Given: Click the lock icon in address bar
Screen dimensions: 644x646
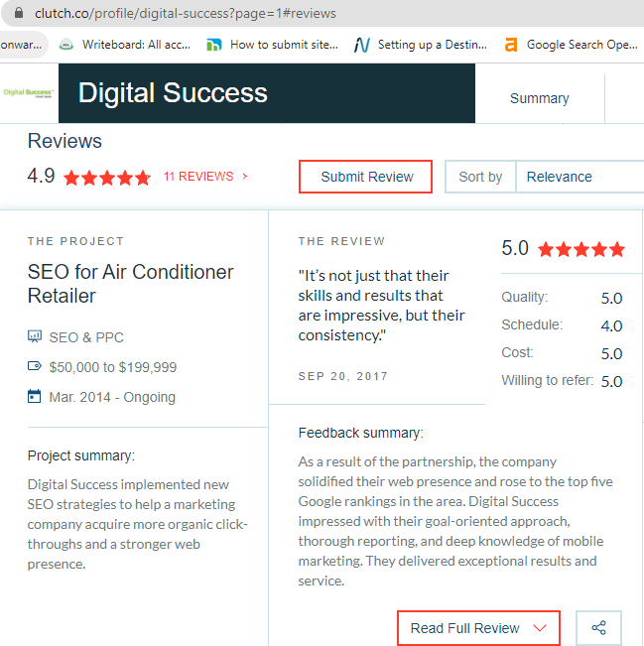Looking at the screenshot, I should click(19, 13).
